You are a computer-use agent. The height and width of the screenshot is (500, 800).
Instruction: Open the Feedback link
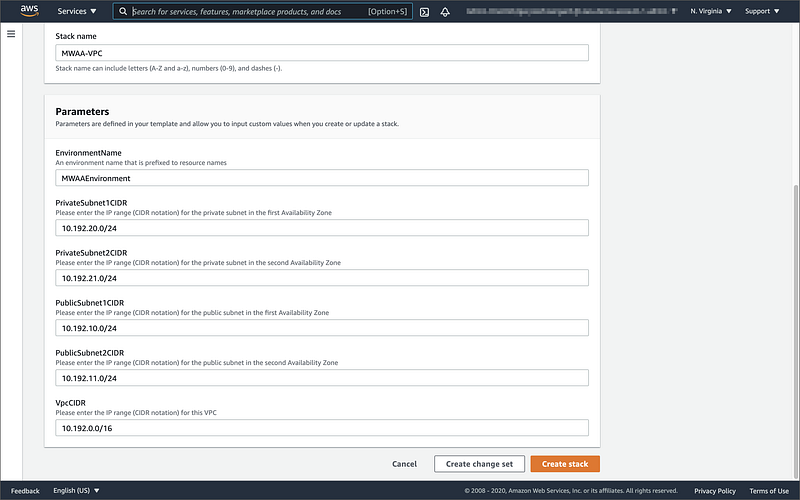click(25, 491)
